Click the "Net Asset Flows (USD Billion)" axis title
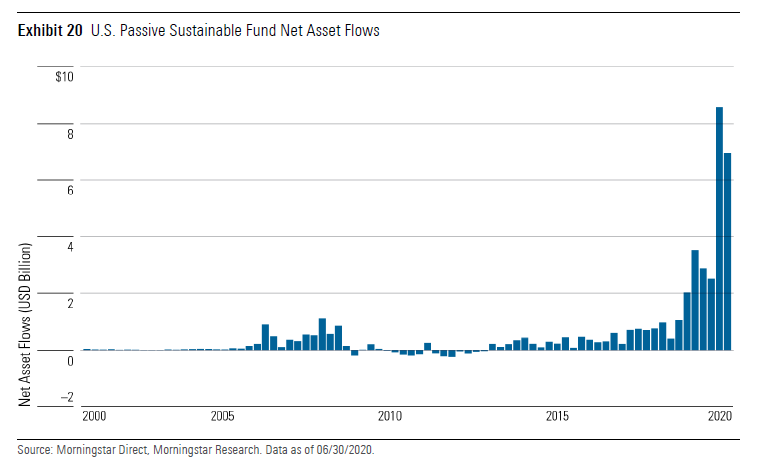This screenshot has width=757, height=470. [x=26, y=324]
